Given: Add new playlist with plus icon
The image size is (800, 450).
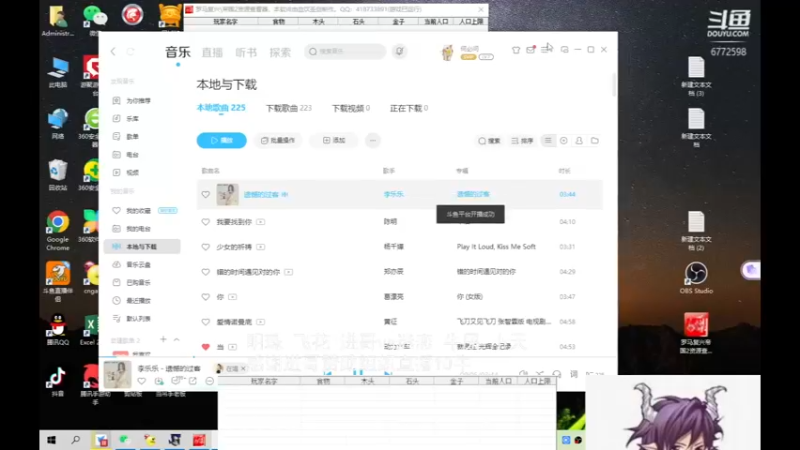Looking at the screenshot, I should [x=163, y=339].
